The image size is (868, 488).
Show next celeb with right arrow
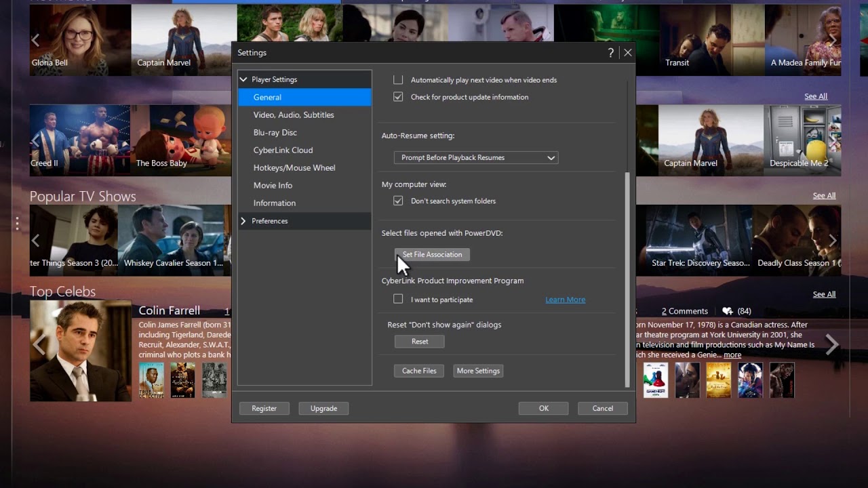(x=832, y=344)
